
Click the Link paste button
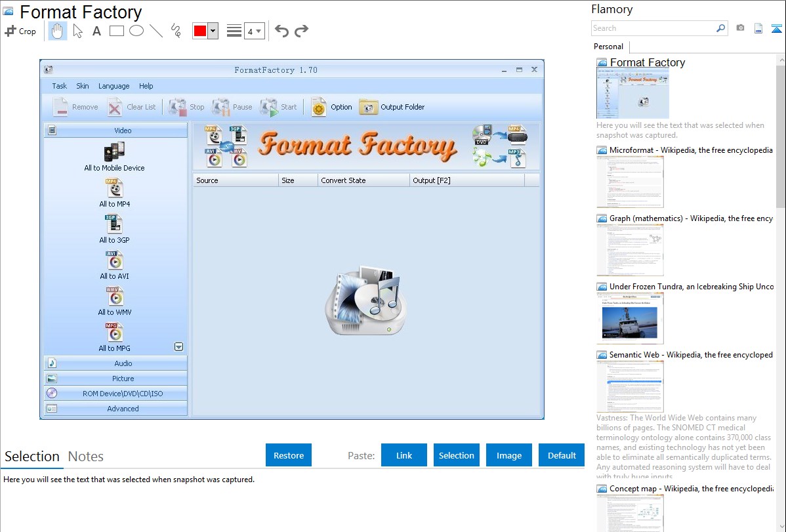404,455
